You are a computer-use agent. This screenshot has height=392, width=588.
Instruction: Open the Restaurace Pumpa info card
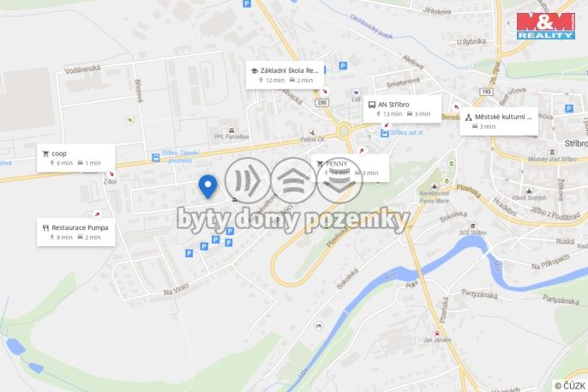point(76,232)
